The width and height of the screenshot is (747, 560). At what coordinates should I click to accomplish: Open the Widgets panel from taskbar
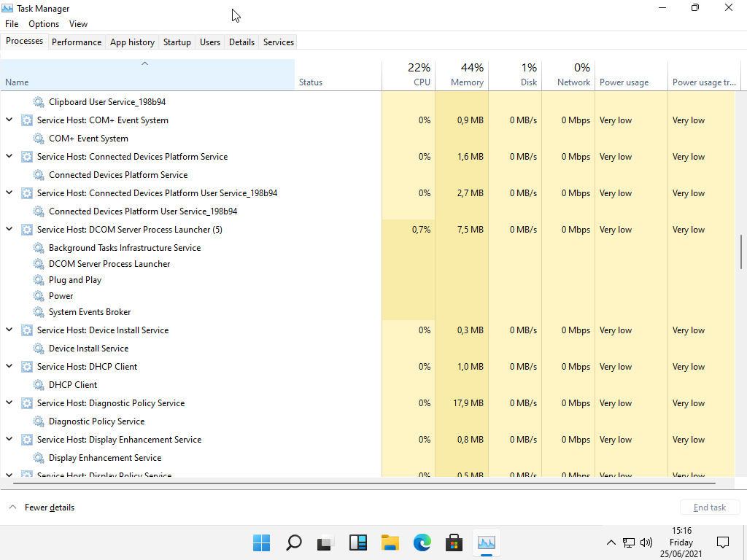point(357,542)
